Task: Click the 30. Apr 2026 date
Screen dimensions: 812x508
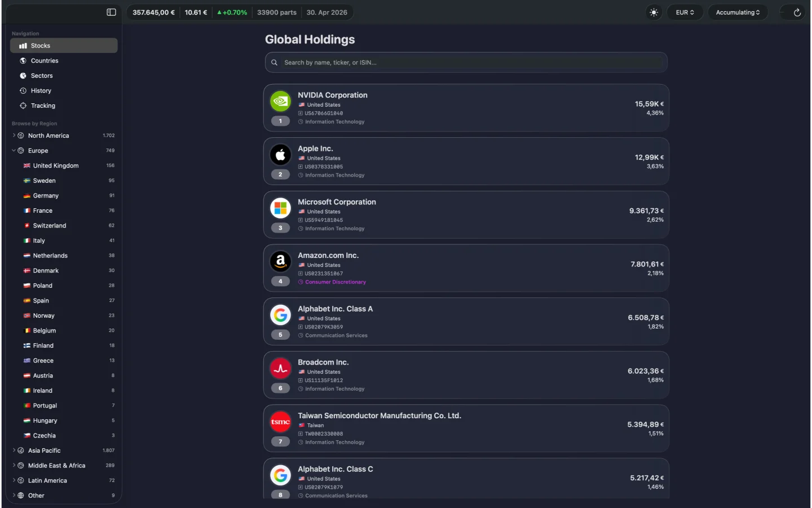Action: pos(327,12)
